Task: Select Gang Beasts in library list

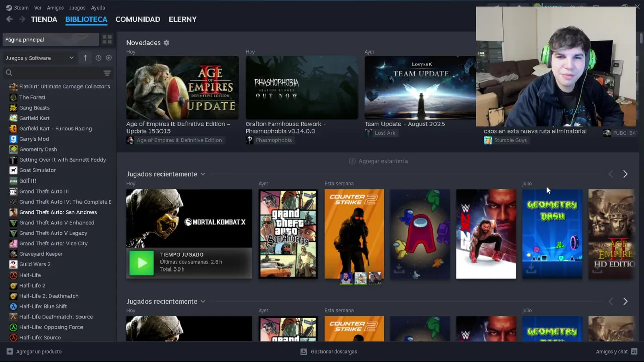Action: [34, 108]
